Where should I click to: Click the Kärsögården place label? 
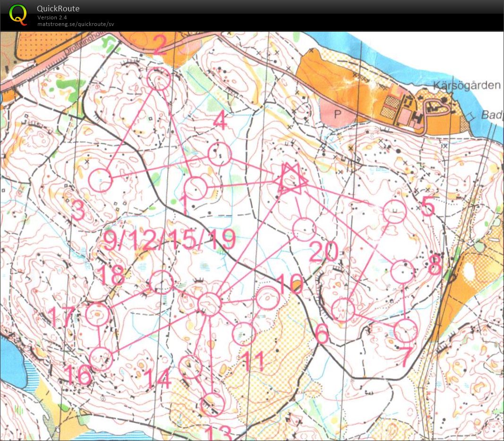coord(467,85)
